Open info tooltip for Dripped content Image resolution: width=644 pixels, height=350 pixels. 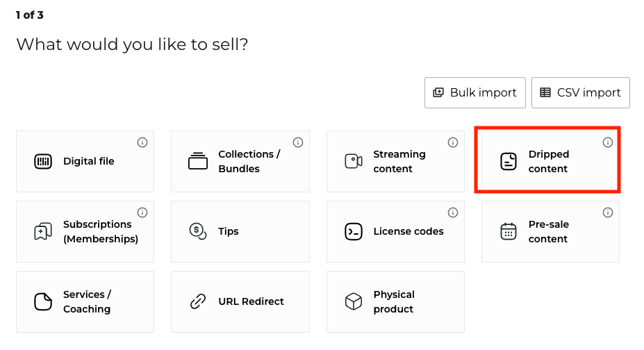(608, 142)
